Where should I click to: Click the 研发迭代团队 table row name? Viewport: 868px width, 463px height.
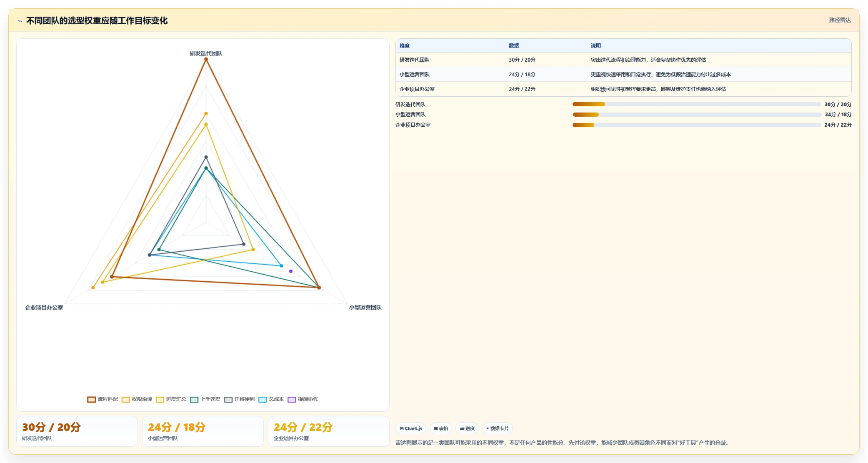[x=415, y=60]
